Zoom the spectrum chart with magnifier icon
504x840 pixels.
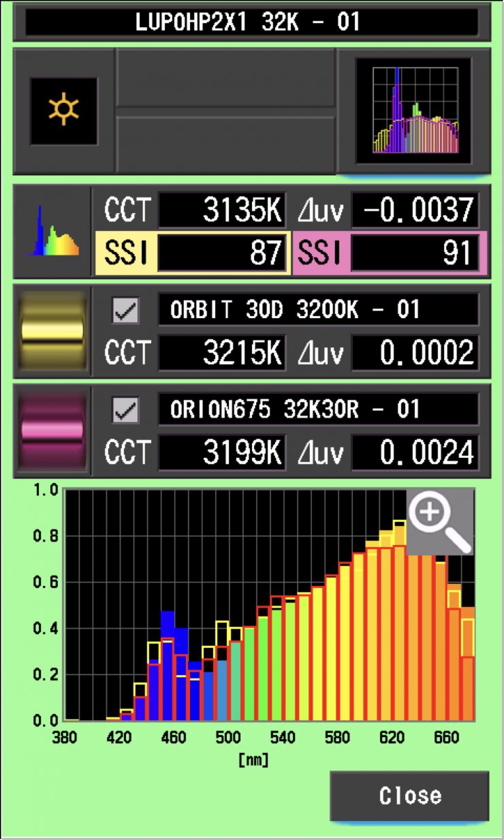coord(439,520)
